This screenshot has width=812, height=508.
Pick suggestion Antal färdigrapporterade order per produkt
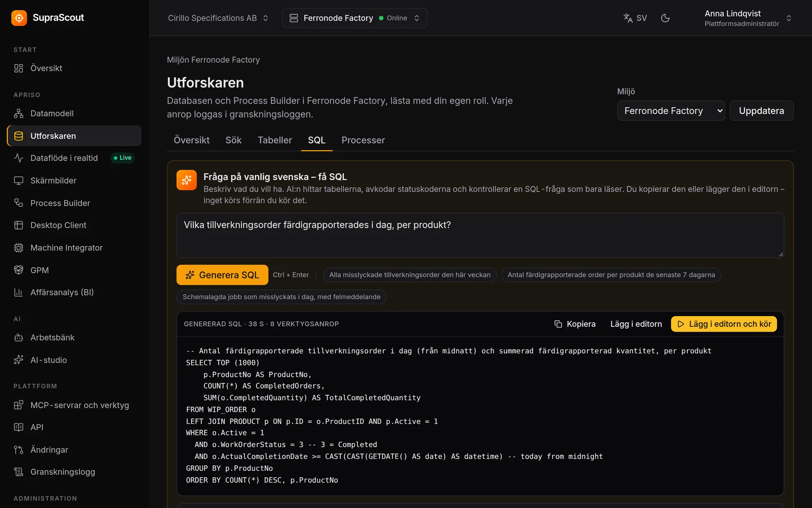click(x=611, y=275)
